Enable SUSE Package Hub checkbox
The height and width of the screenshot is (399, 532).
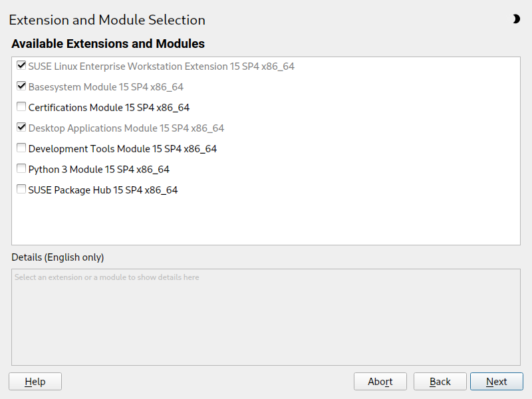click(x=21, y=190)
